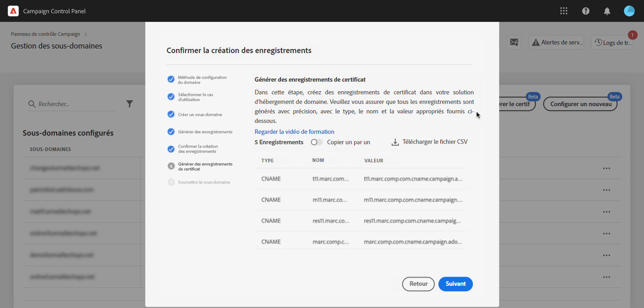Open "Panneau de contrôle Campaign" breadcrumb
Viewport: 644px width, 308px height.
(x=45, y=34)
